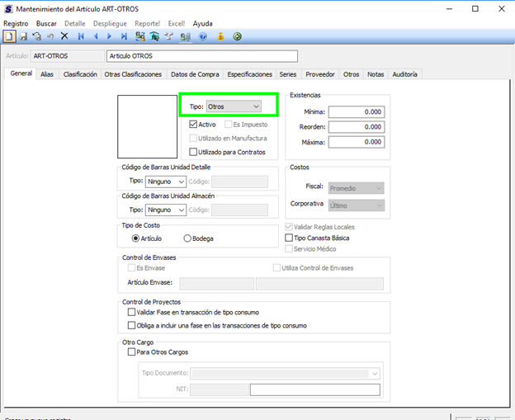Screen dimensions: 515x420
Task: Click the save diskette toolbar icon
Action: pos(23,36)
